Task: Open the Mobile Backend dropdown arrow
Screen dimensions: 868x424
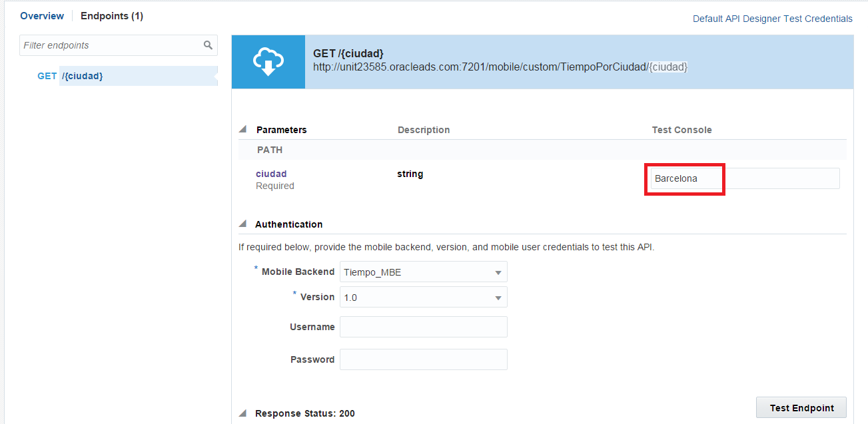Action: [498, 272]
